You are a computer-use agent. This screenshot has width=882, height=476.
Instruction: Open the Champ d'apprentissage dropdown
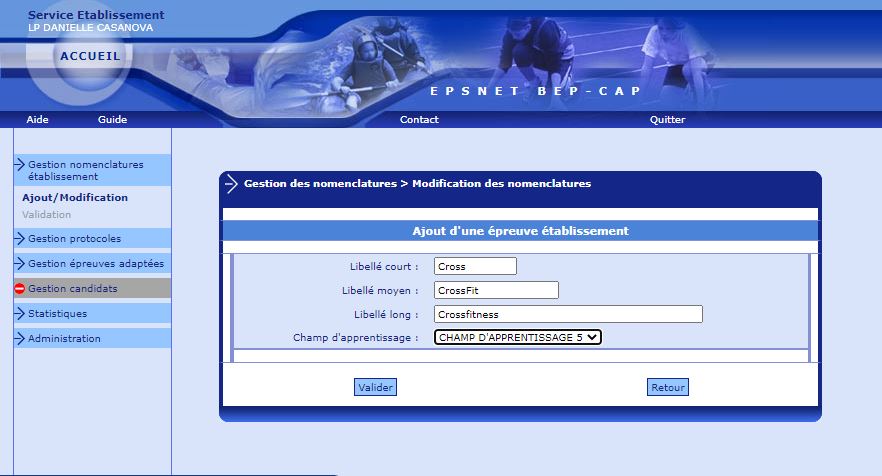518,337
